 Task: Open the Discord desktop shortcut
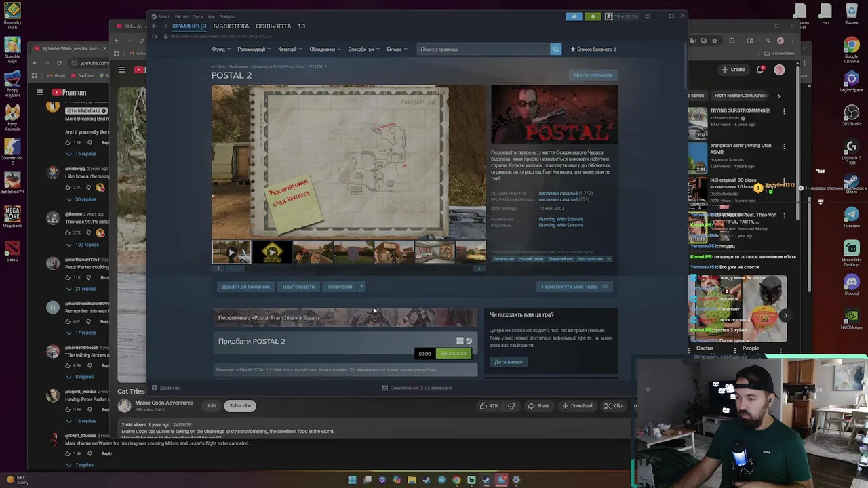851,284
